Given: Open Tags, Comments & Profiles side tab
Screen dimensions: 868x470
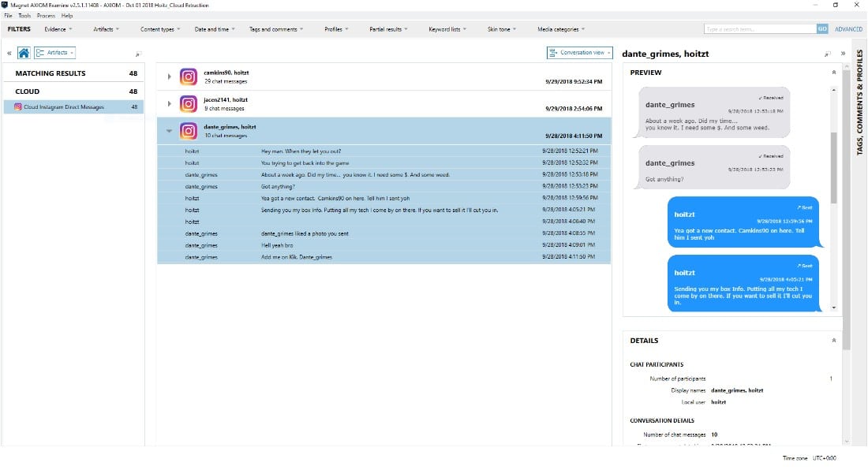Looking at the screenshot, I should click(859, 103).
